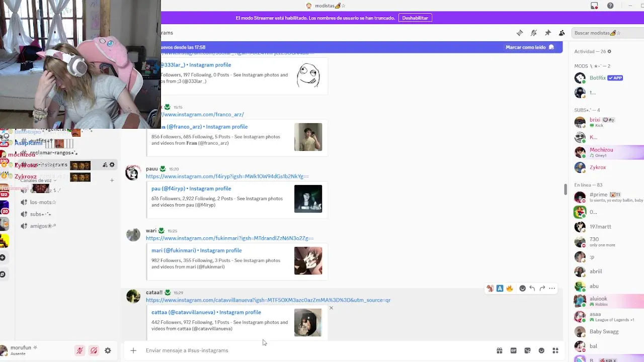Open sus-instagrams channel settings gear

point(112,165)
